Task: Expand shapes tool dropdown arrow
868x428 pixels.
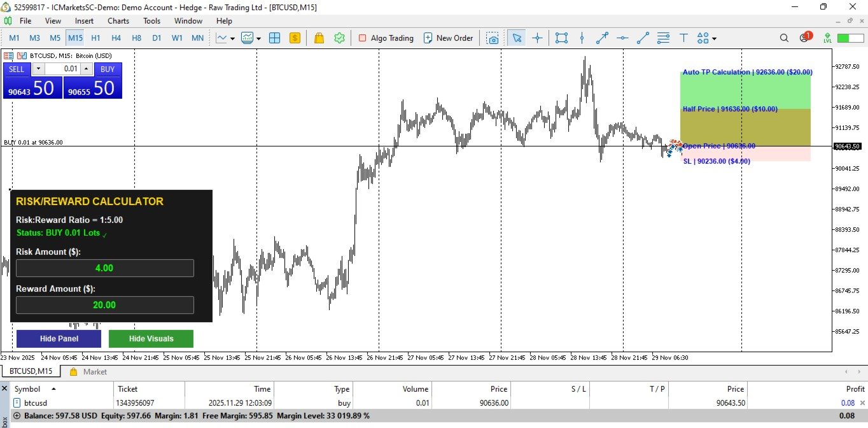Action: pos(714,38)
